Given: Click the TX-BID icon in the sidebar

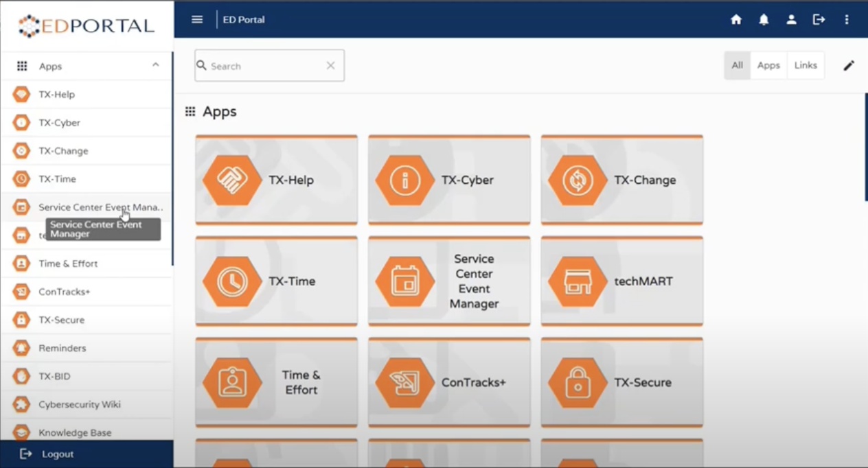Looking at the screenshot, I should pyautogui.click(x=22, y=376).
